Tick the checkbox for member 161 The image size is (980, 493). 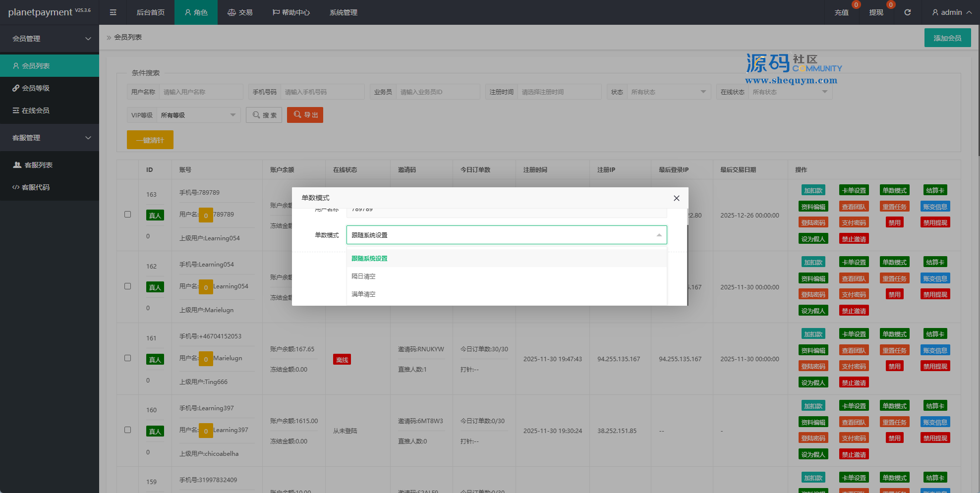pyautogui.click(x=127, y=358)
